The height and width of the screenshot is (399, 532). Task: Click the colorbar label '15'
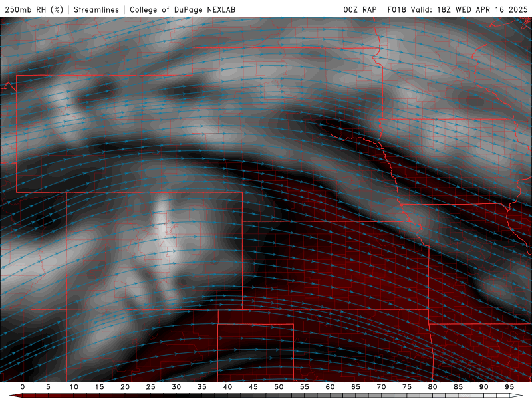[x=99, y=387]
